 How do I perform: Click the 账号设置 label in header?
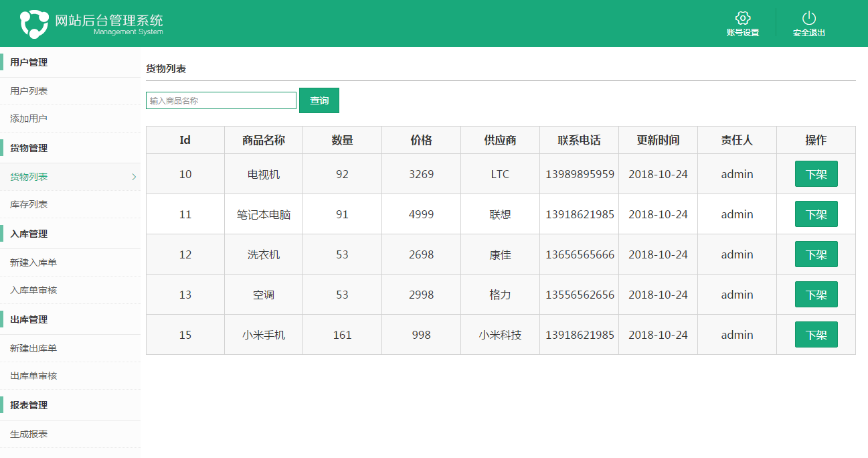pos(742,32)
